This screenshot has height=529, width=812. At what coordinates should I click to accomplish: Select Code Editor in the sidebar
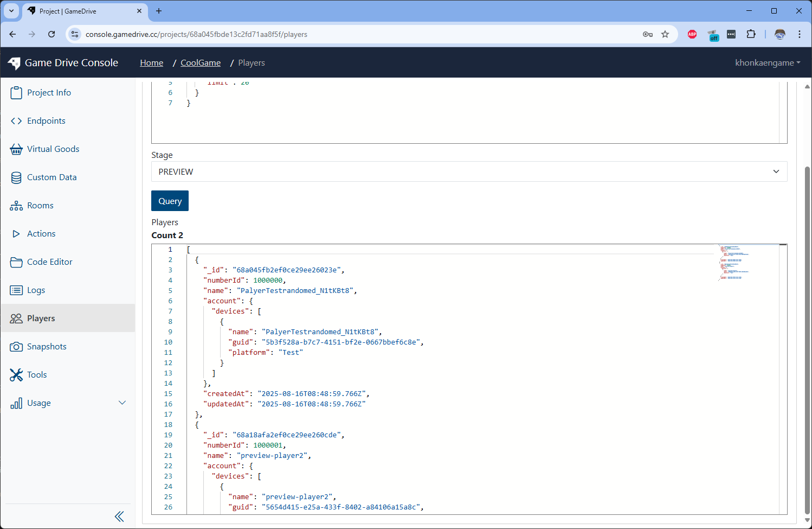(x=49, y=262)
